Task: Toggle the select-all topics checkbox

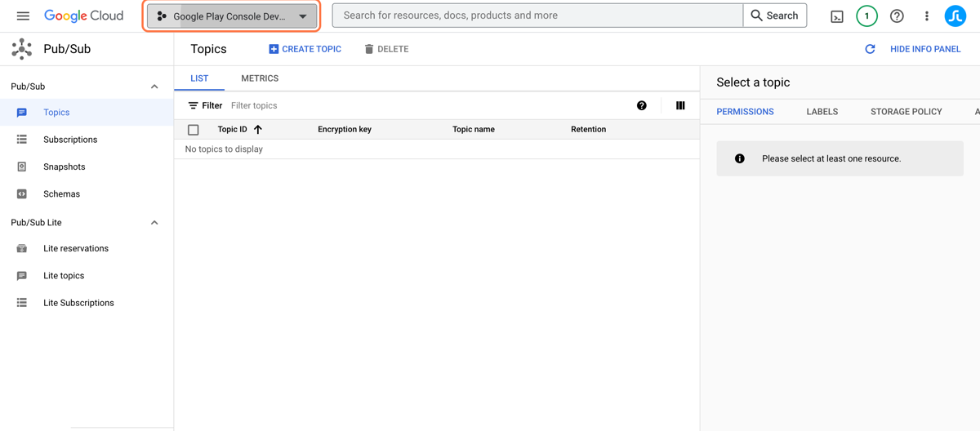Action: tap(194, 130)
